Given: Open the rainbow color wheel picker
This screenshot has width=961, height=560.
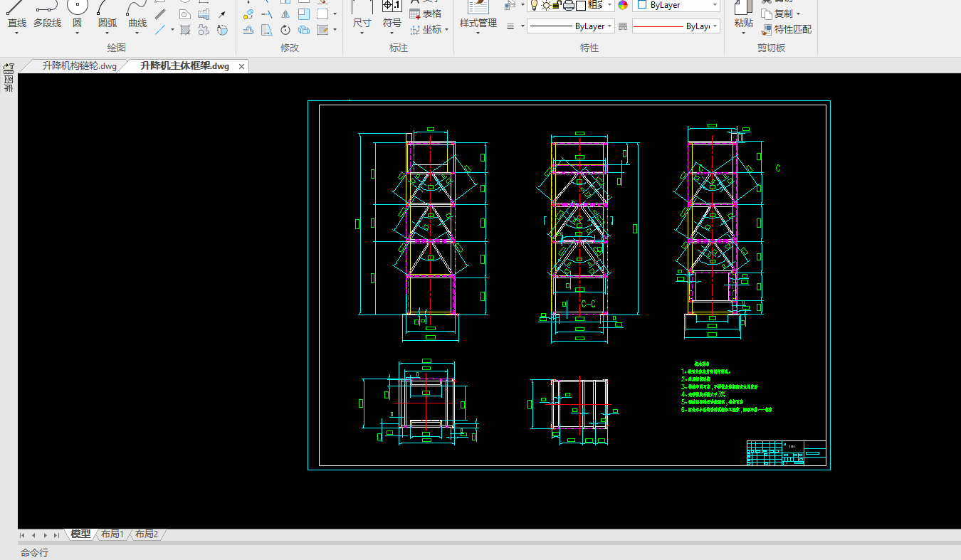Looking at the screenshot, I should pos(623,5).
